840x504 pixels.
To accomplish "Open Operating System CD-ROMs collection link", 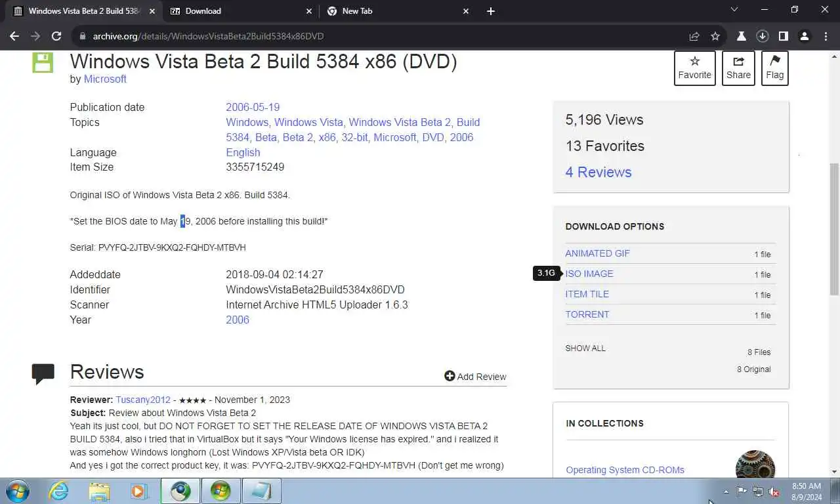I will tap(625, 470).
